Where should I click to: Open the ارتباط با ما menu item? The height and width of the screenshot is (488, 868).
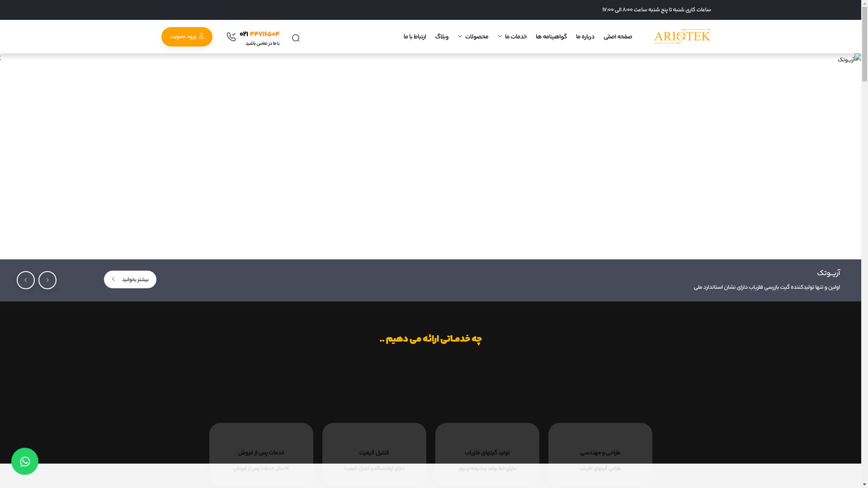415,37
